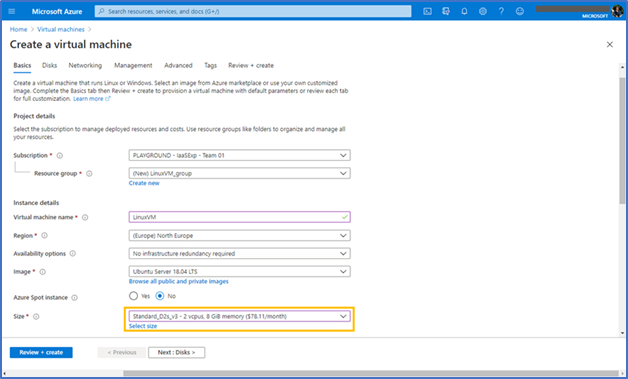
Task: Click info icon beside Virtual machine name
Action: pyautogui.click(x=85, y=218)
